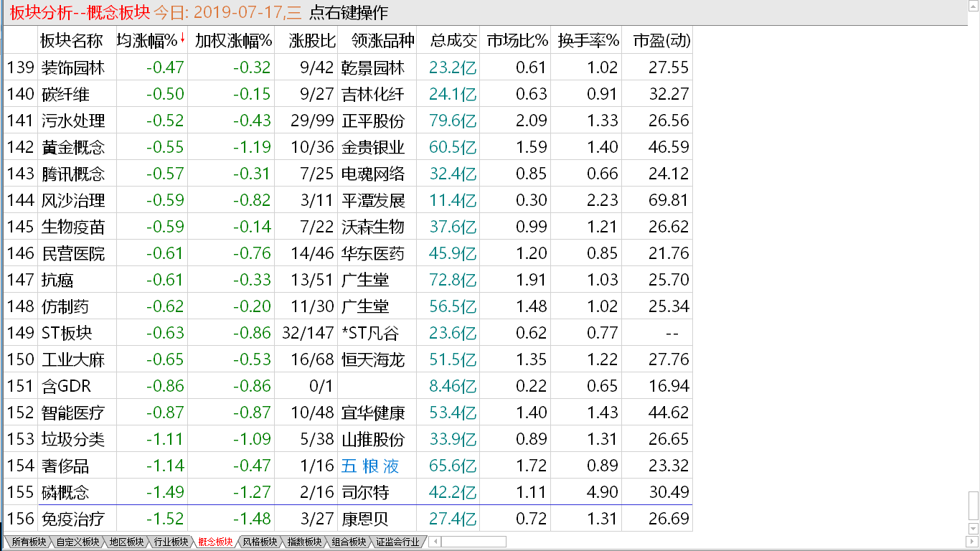The height and width of the screenshot is (551, 980).
Task: Click the 仿制药 sector name
Action: coord(65,306)
